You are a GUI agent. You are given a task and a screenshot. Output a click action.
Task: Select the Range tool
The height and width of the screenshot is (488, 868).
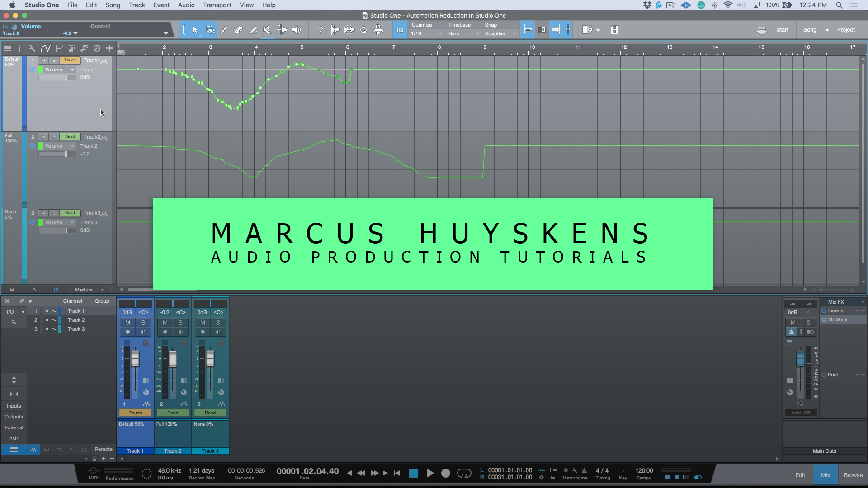coord(210,30)
